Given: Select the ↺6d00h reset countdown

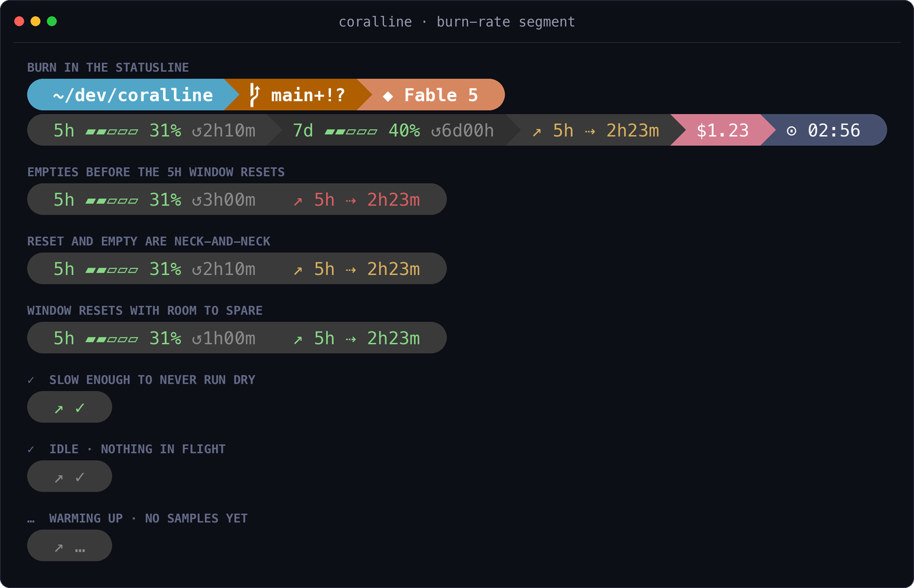Looking at the screenshot, I should (x=463, y=130).
